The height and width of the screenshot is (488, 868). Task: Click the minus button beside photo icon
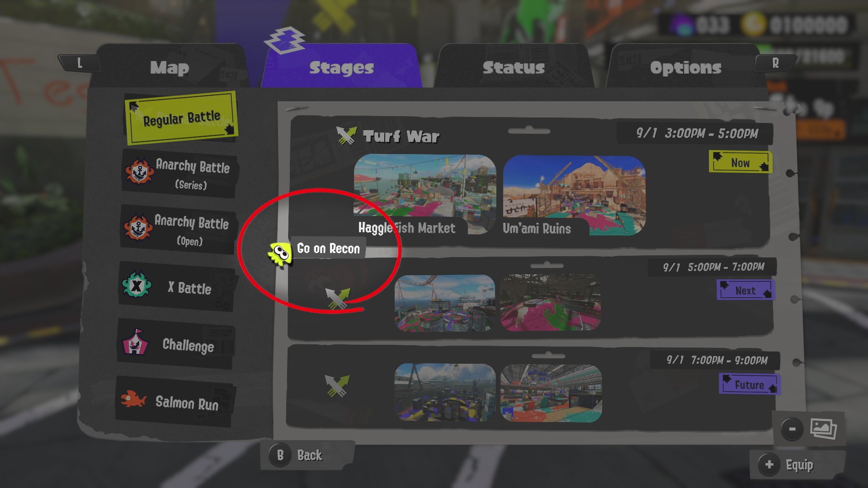[x=792, y=429]
